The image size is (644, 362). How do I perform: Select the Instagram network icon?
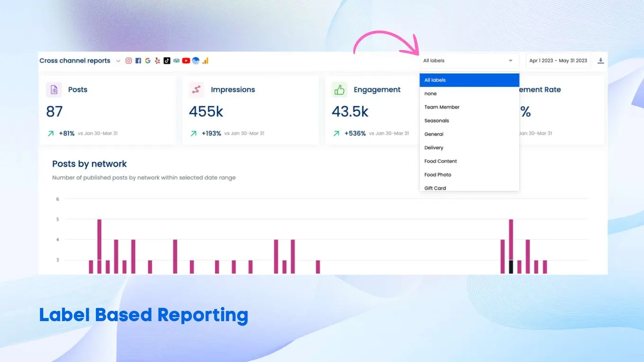pos(128,61)
